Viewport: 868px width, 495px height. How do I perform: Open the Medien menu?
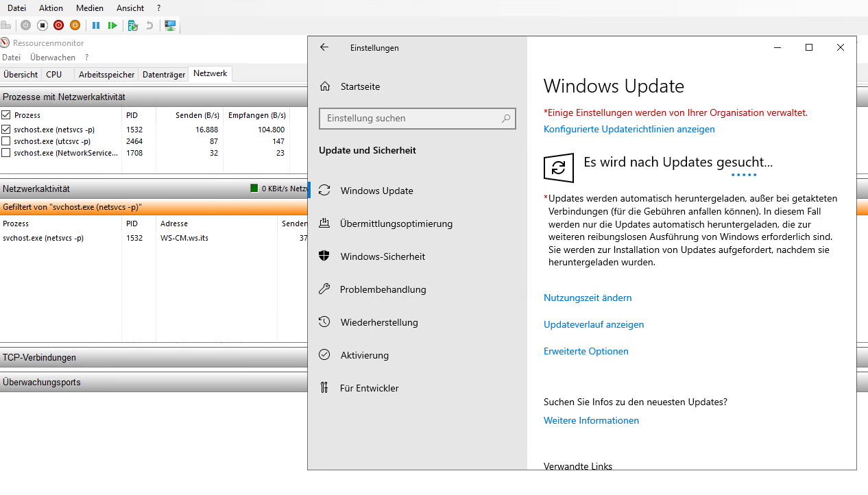click(90, 8)
